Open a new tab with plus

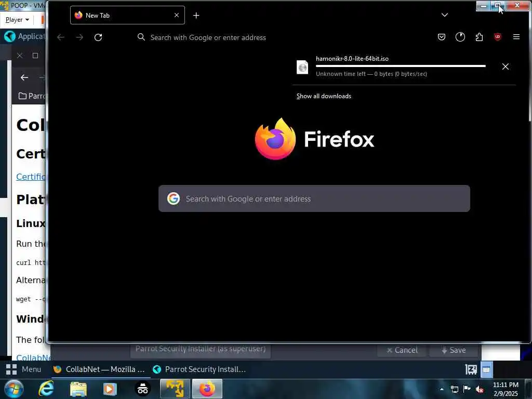[x=196, y=15]
